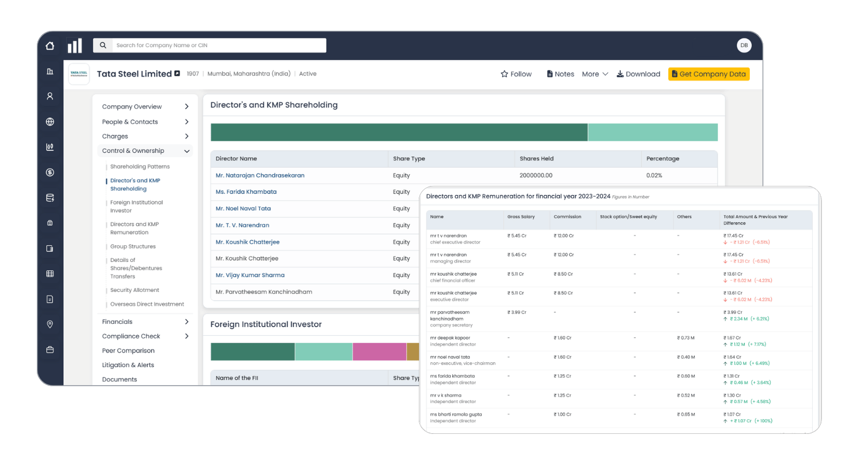Click the person icon in left sidebar
The image size is (868, 461).
(x=50, y=96)
